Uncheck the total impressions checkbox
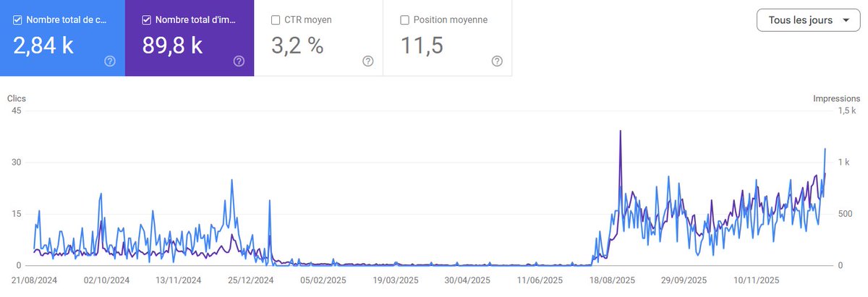 (147, 20)
